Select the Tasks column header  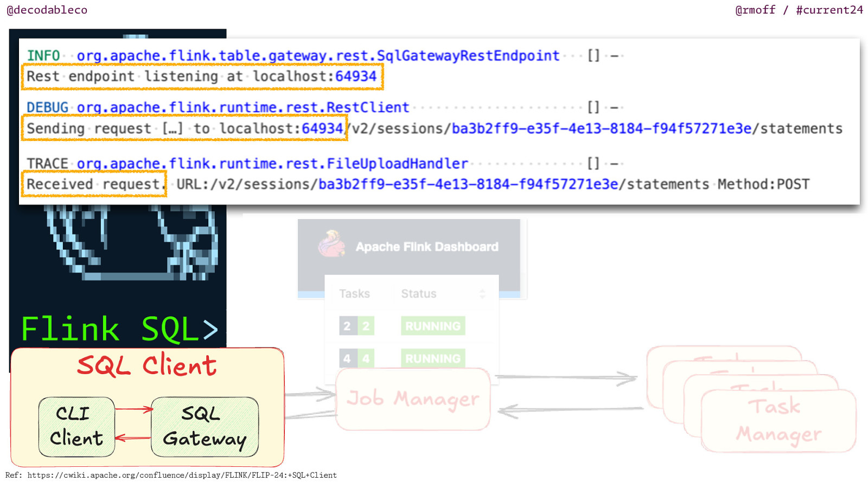(x=354, y=294)
